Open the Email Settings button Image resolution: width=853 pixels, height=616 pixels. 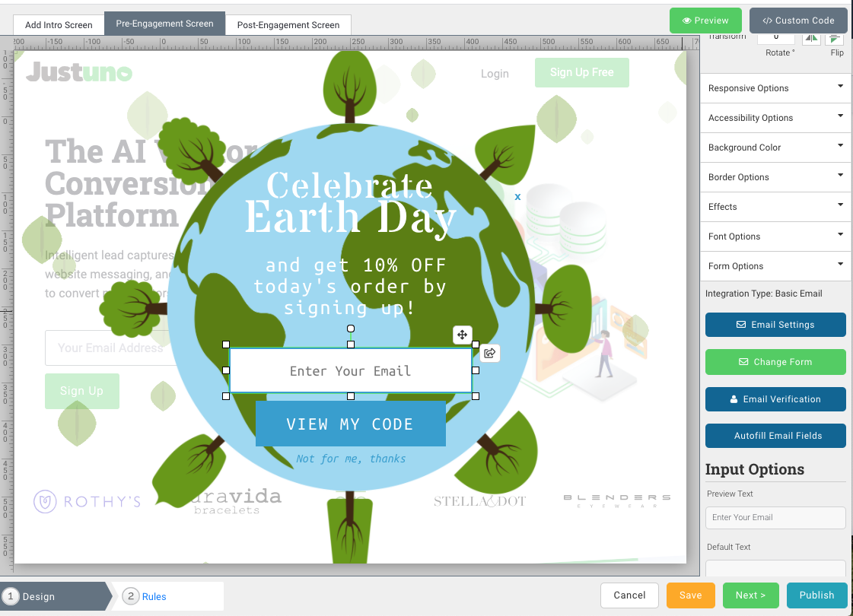click(775, 325)
